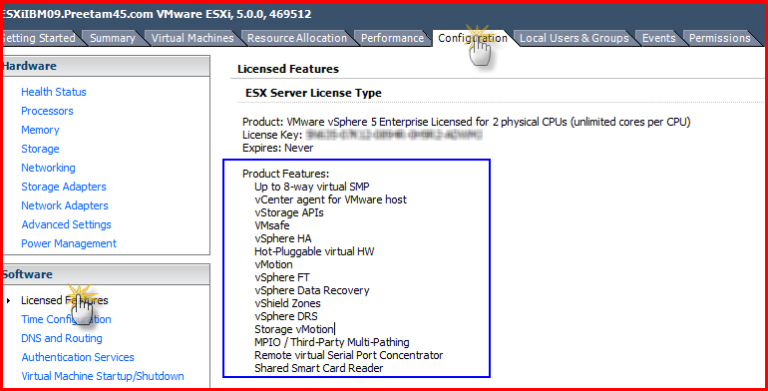Image resolution: width=768 pixels, height=391 pixels.
Task: Switch to the Summary tab
Action: coord(113,38)
